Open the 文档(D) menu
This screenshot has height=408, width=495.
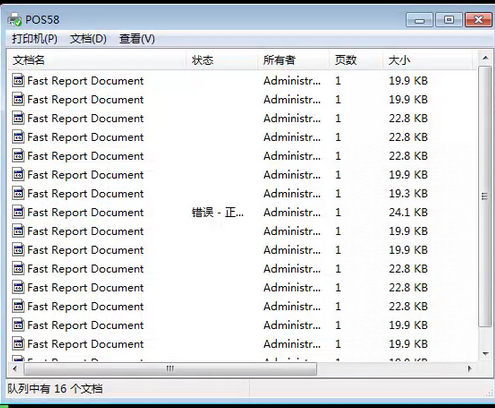coord(88,39)
